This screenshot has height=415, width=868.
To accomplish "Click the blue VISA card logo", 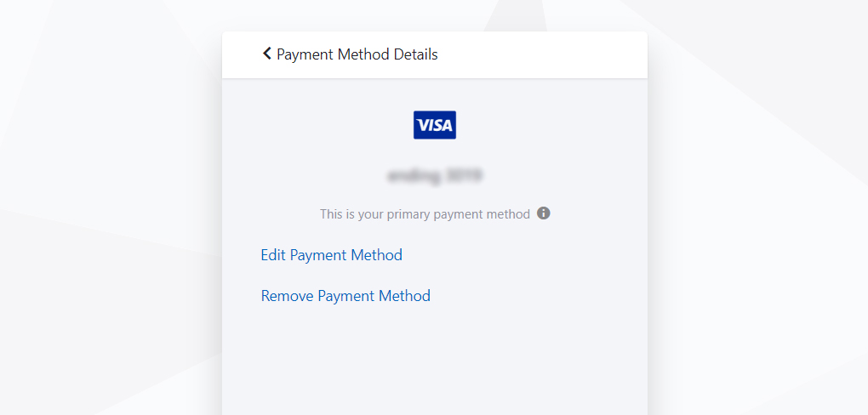I will tap(435, 125).
